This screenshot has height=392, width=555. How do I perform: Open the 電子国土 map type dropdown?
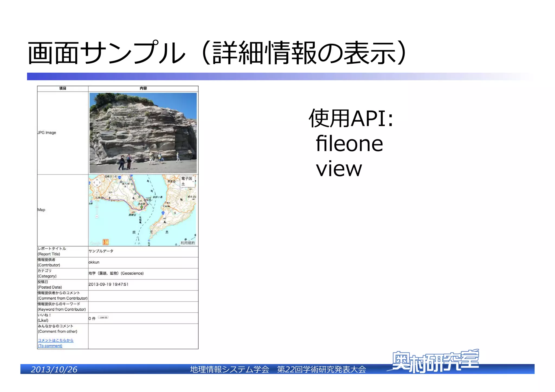tap(188, 181)
